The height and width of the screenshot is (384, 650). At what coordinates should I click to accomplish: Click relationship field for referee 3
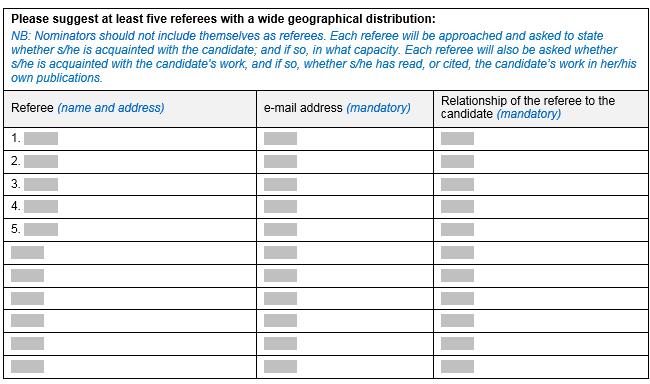(x=457, y=184)
